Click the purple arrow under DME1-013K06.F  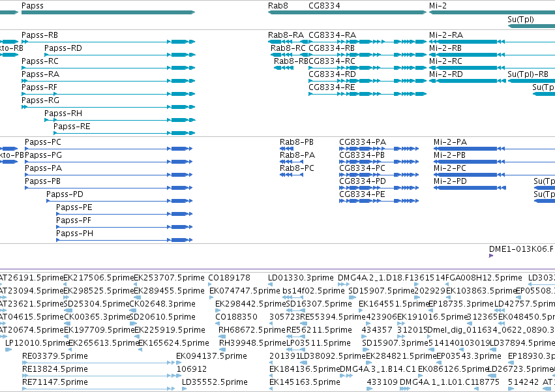(x=491, y=256)
